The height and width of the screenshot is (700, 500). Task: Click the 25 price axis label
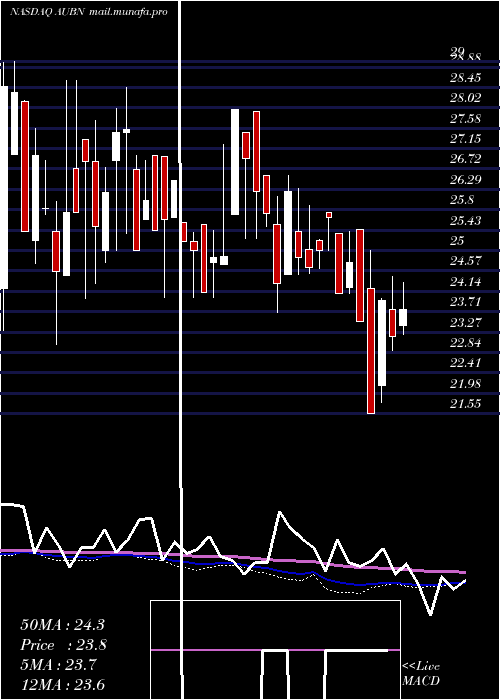coord(457,241)
